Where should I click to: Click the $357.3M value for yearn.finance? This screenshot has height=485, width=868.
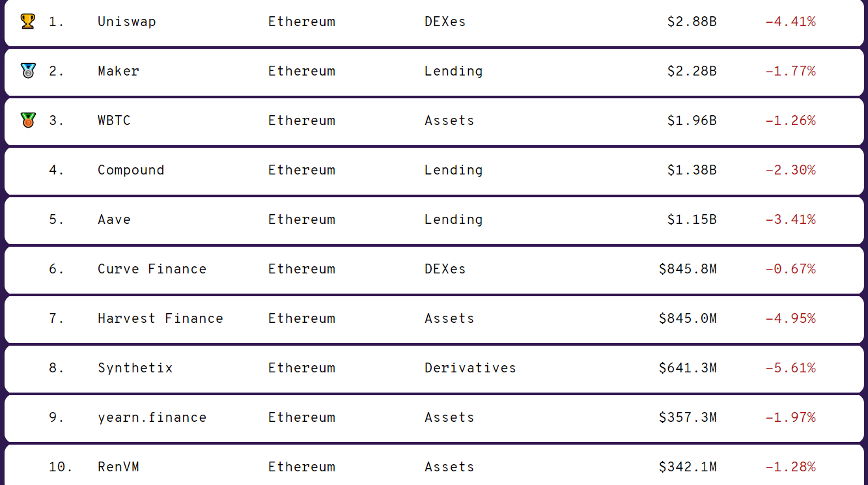coord(687,417)
